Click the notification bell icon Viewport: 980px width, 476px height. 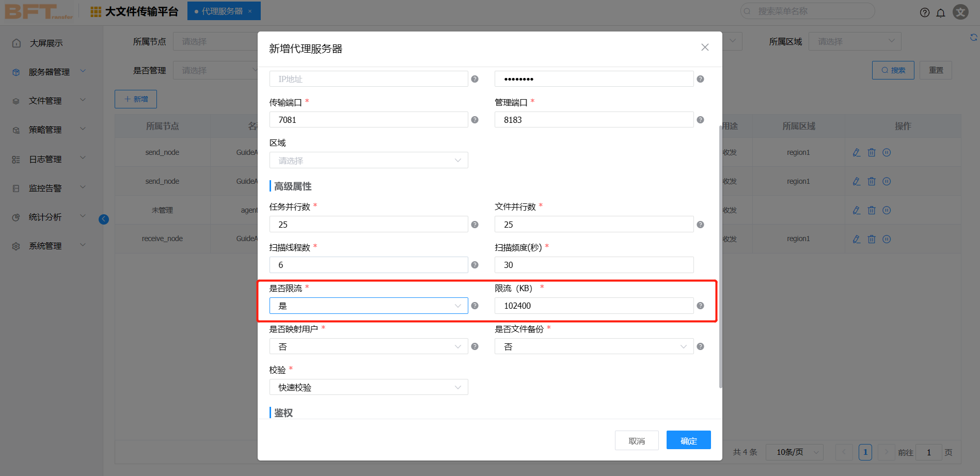coord(941,12)
